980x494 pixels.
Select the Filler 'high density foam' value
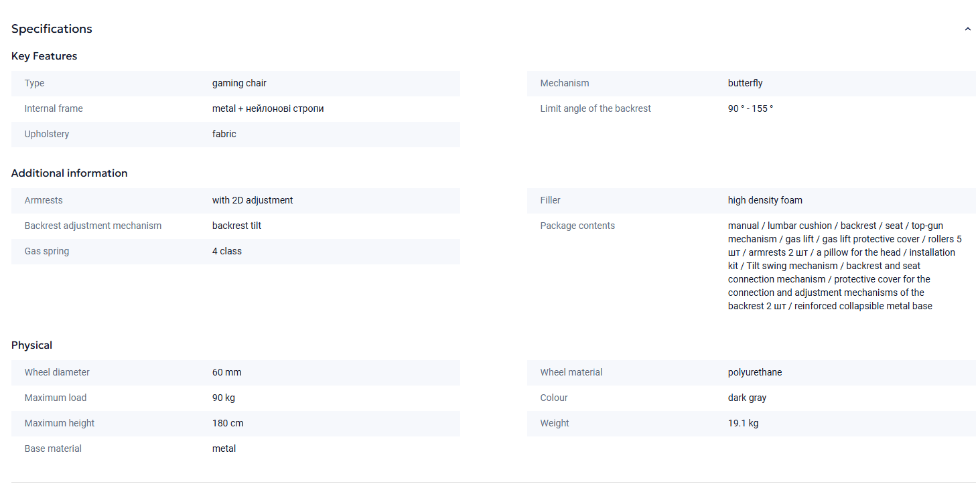[x=765, y=200]
